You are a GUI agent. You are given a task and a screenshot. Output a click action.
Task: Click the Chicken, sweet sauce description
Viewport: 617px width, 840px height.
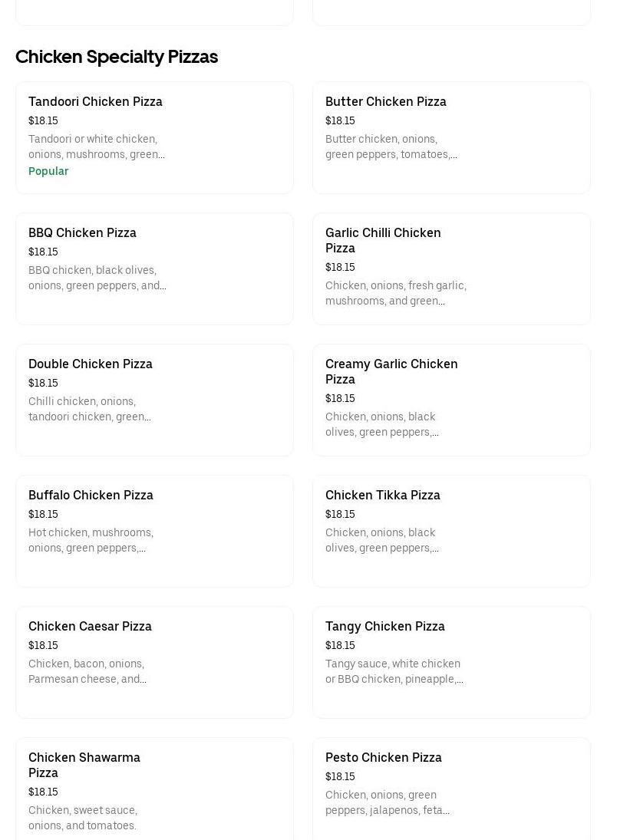point(83,818)
